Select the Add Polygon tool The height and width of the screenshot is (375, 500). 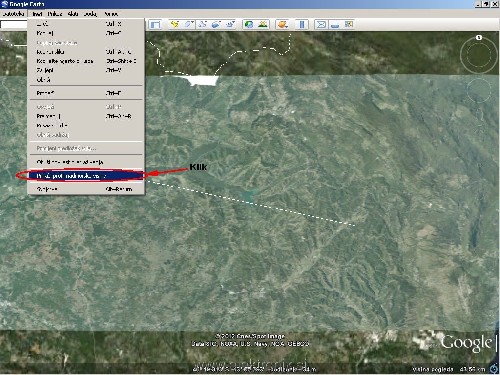(x=189, y=24)
